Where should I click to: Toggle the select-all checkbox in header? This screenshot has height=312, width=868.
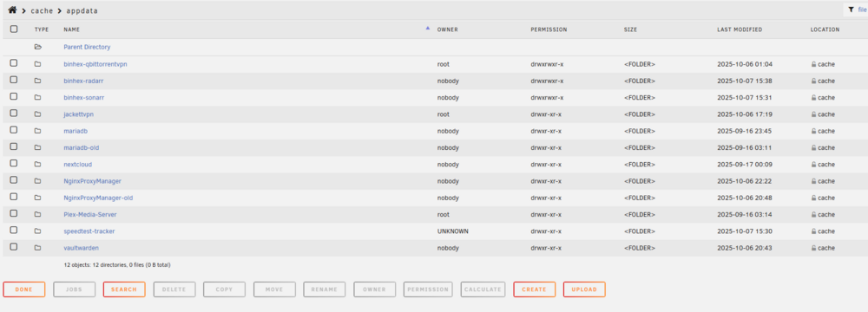[x=14, y=29]
